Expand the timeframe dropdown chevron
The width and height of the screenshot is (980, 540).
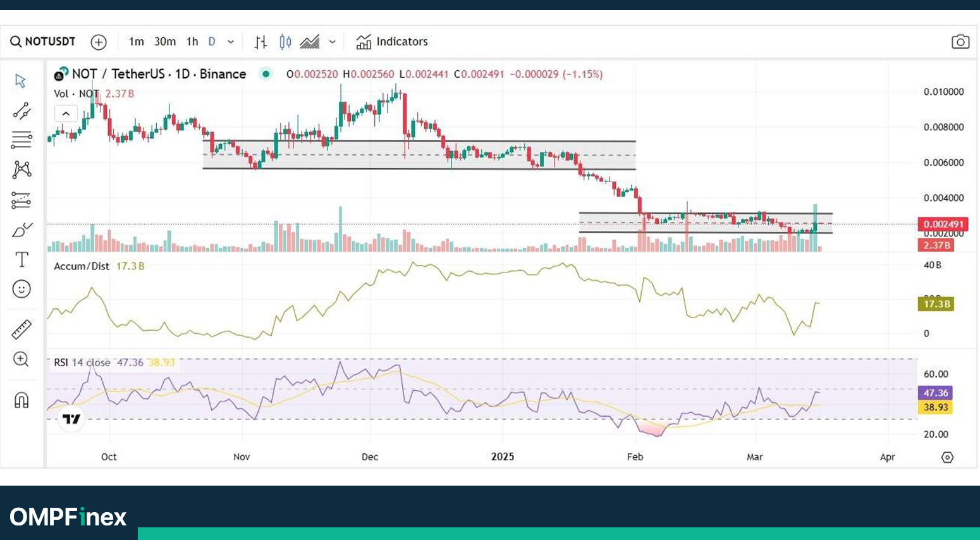pyautogui.click(x=231, y=42)
